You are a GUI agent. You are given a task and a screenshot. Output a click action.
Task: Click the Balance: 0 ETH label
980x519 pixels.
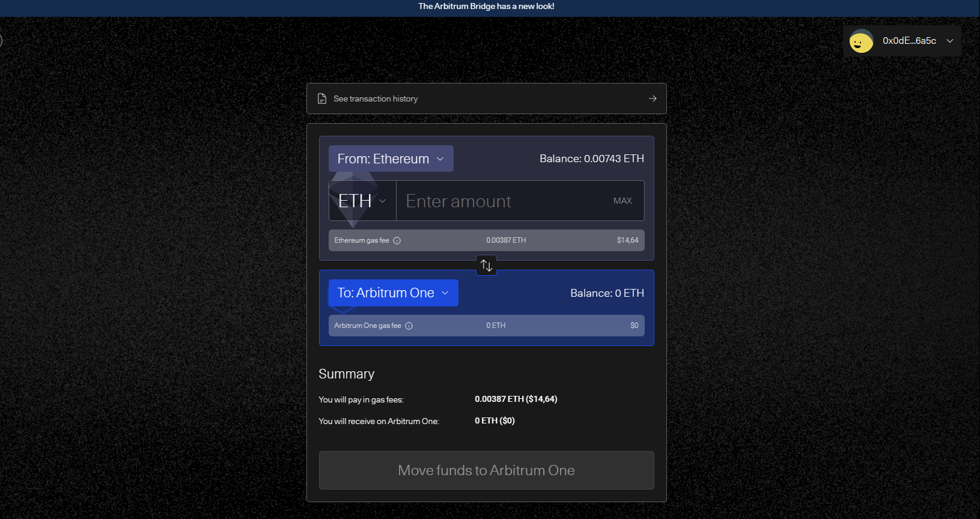[x=607, y=293]
